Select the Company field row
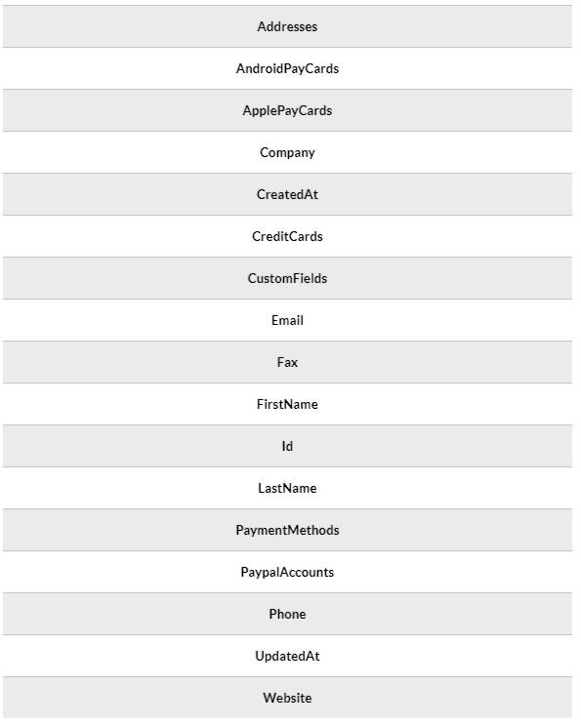581x728 pixels. pyautogui.click(x=287, y=152)
